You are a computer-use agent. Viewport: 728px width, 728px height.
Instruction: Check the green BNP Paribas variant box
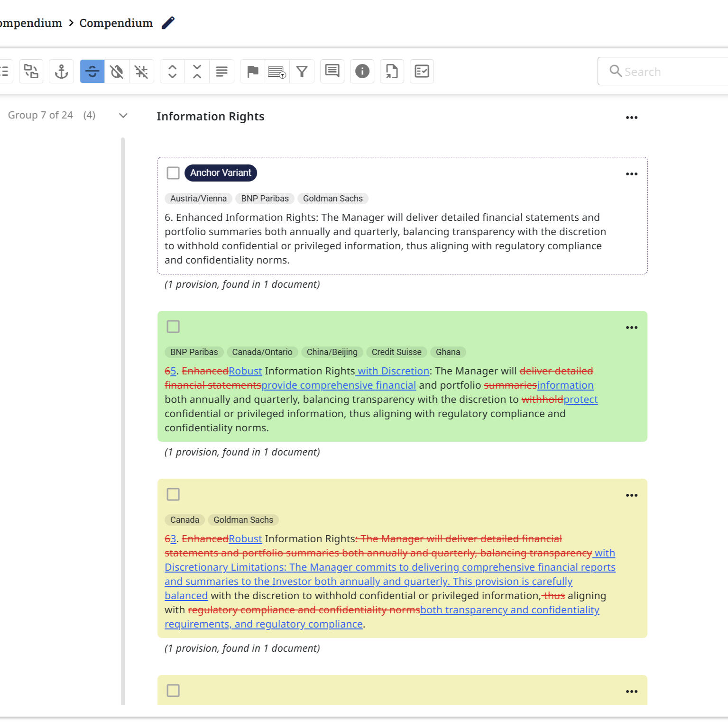pyautogui.click(x=173, y=327)
